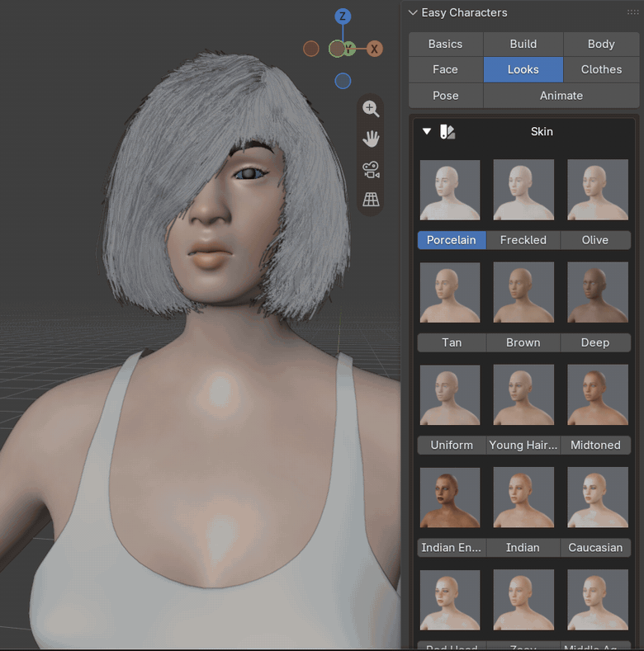Click the Indian En... preview thumbnail

coord(450,498)
